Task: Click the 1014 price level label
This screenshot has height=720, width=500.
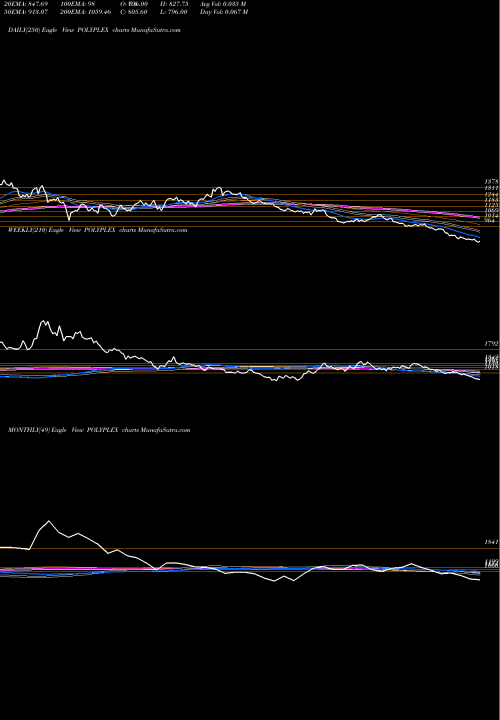Action: [491, 215]
